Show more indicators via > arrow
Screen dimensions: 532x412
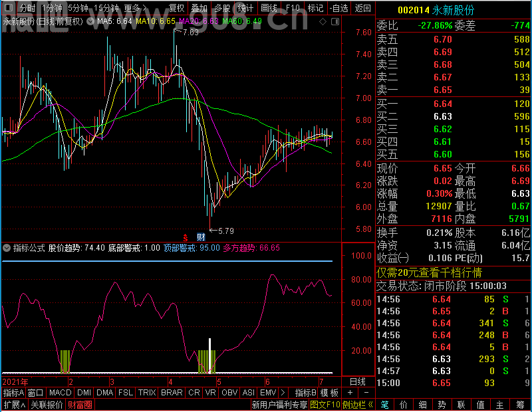283,393
